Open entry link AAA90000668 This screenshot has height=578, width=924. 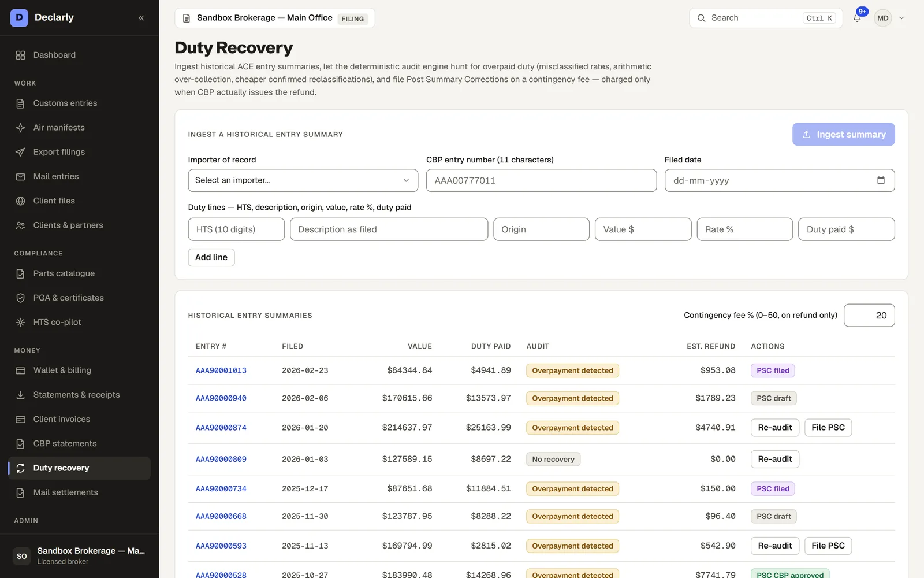[221, 516]
